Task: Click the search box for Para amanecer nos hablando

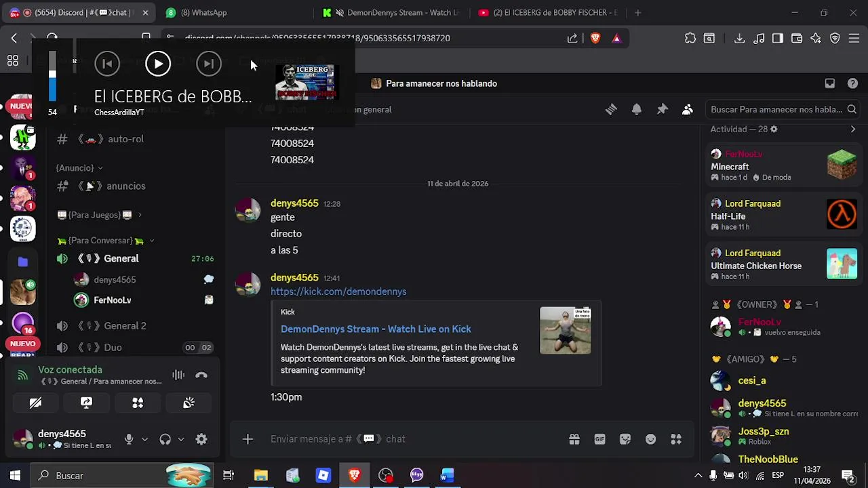Action: click(782, 109)
